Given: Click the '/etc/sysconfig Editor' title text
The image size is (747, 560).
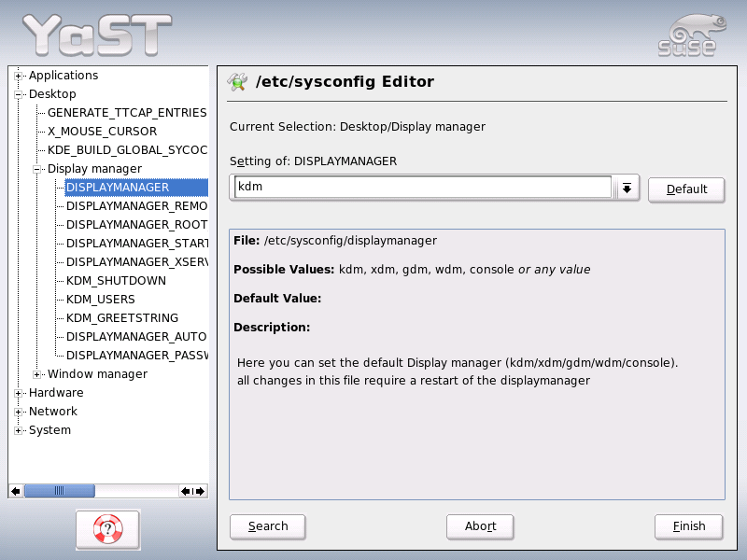Looking at the screenshot, I should (345, 82).
